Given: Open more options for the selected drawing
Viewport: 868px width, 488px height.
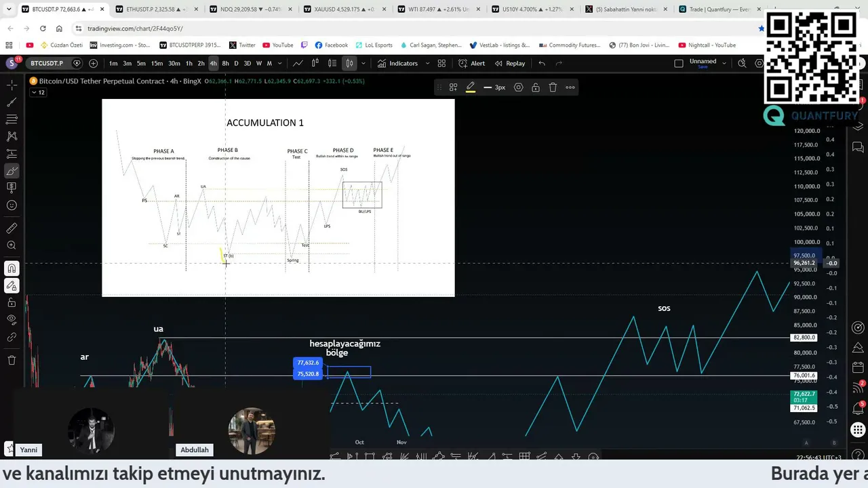Looking at the screenshot, I should point(570,87).
